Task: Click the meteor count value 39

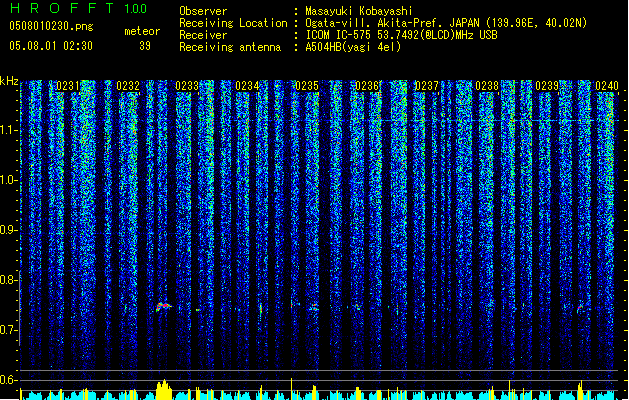Action: pyautogui.click(x=145, y=46)
